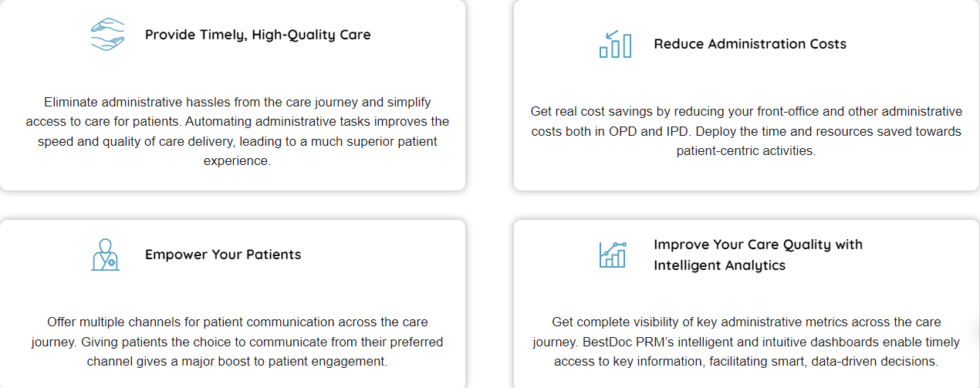The width and height of the screenshot is (980, 388).
Task: Click the analytics line graph icon
Action: (613, 255)
